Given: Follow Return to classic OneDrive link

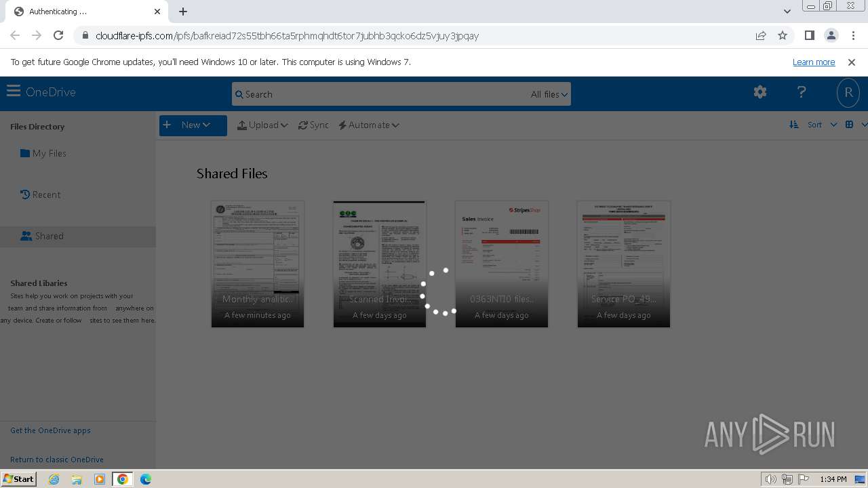Looking at the screenshot, I should pos(57,460).
